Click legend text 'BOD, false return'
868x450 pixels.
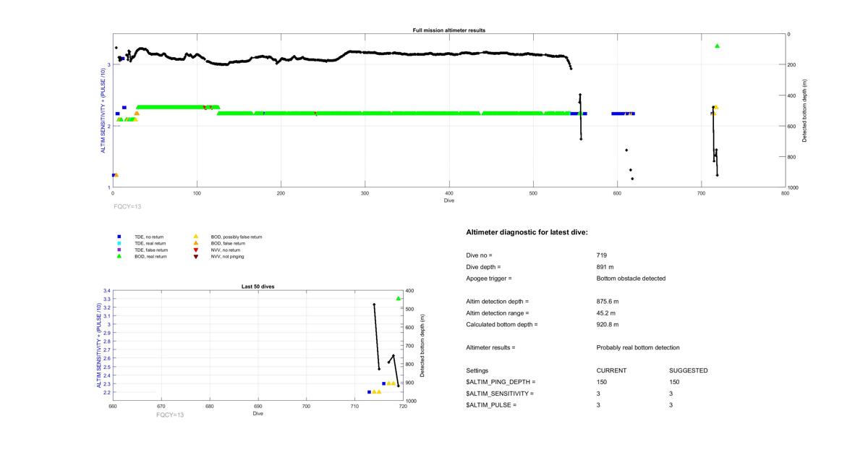[x=228, y=243]
